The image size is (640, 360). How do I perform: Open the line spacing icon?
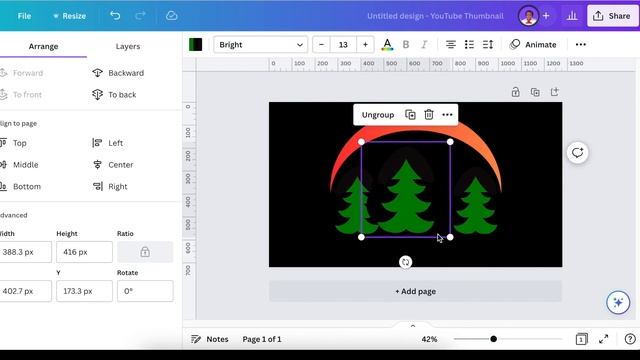coord(488,44)
